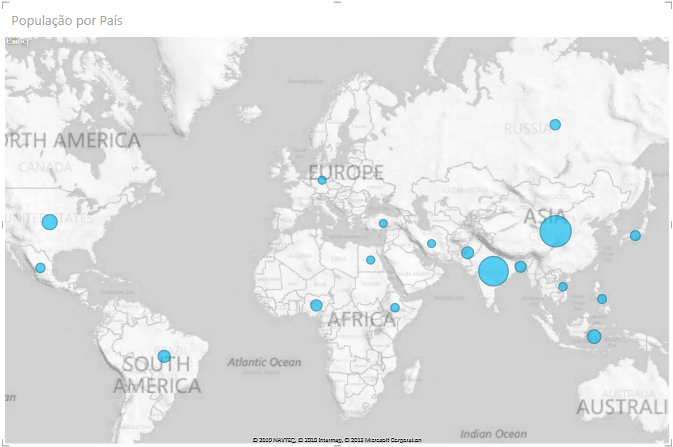Select the Iran bubble
Viewport: 673px width, 447px height.
tap(431, 243)
